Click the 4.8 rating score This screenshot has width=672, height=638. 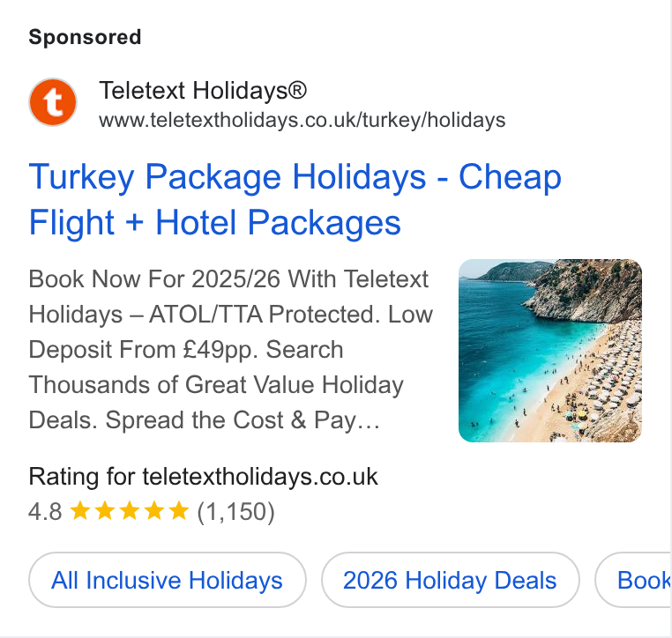[45, 511]
